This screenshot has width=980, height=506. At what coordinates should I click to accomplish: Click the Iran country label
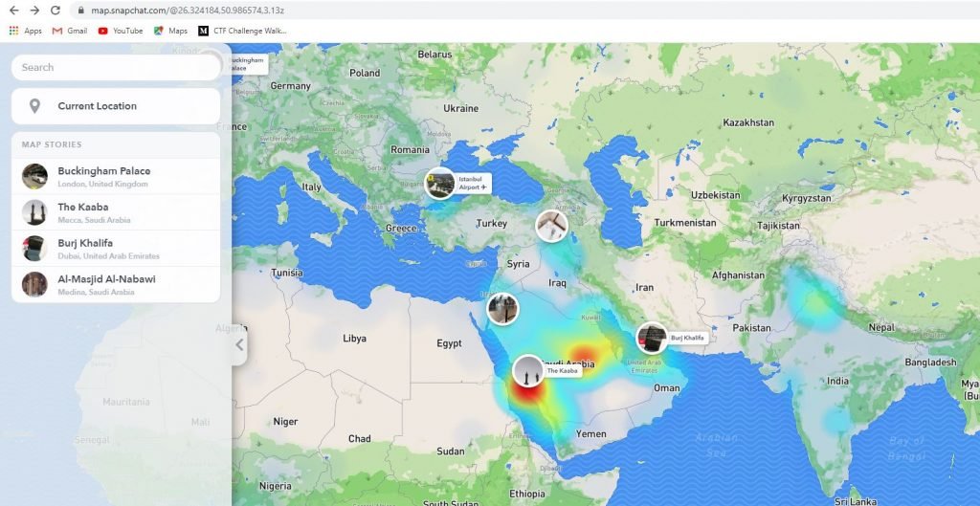click(644, 287)
